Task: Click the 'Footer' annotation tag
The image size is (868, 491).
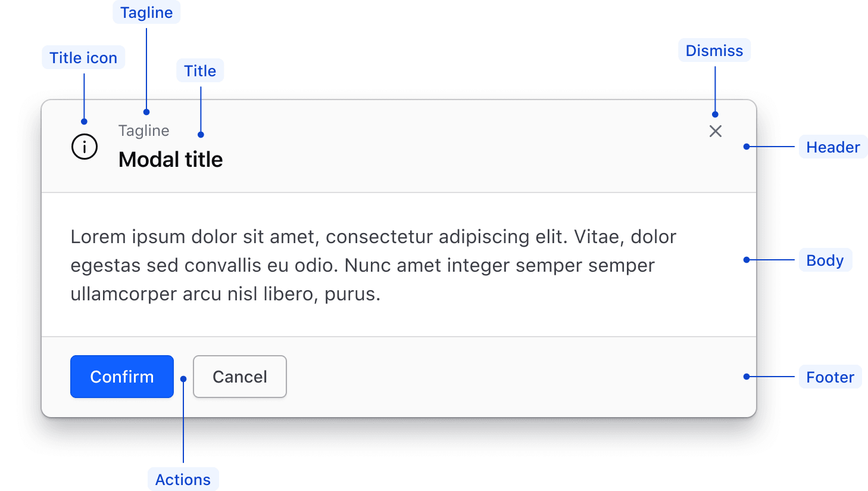Action: (x=830, y=377)
